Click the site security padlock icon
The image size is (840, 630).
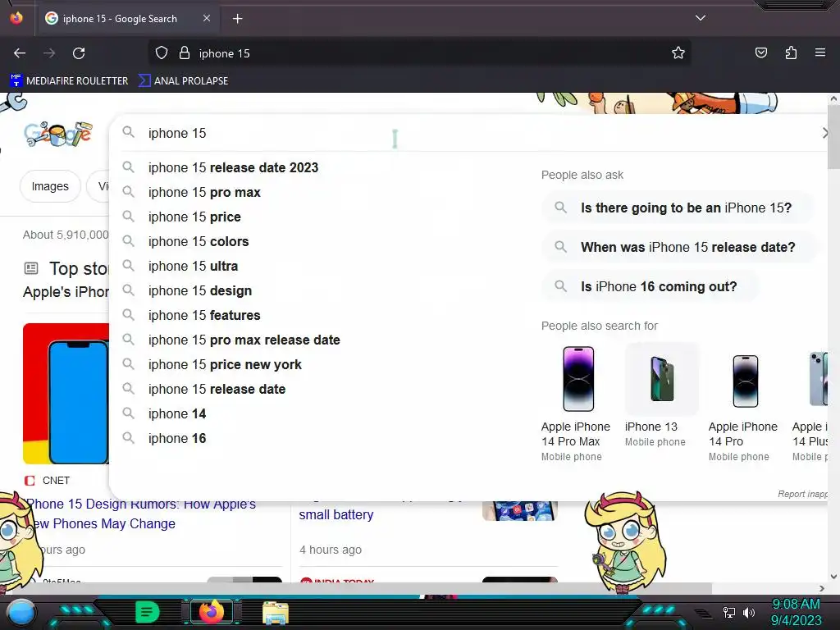pos(185,53)
